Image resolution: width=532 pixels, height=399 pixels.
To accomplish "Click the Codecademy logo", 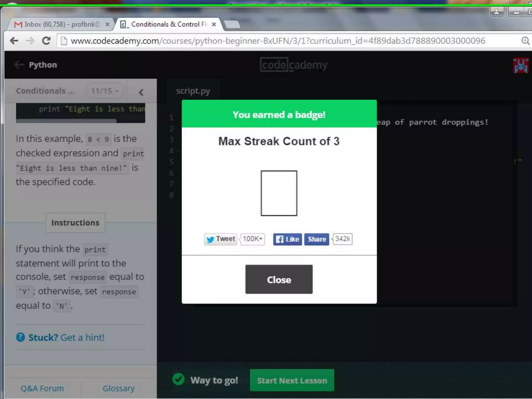I will click(x=294, y=65).
